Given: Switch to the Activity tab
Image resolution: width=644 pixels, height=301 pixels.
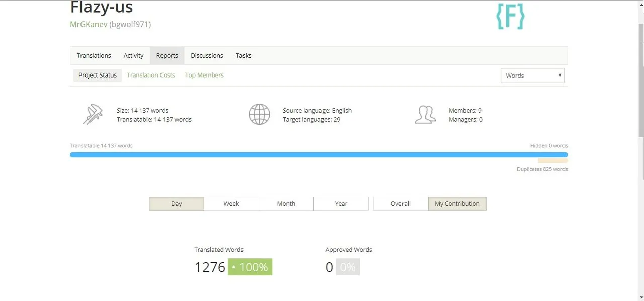Looking at the screenshot, I should coord(133,55).
